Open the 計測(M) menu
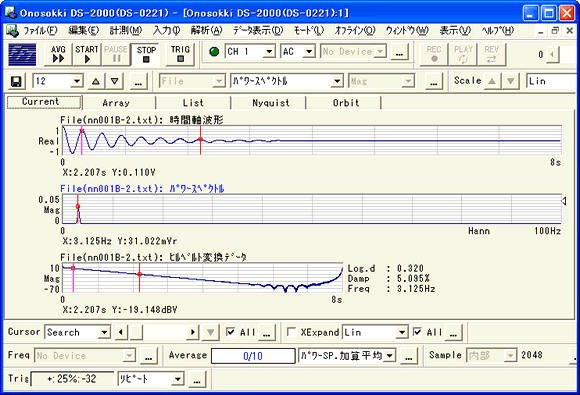This screenshot has height=395, width=580. (x=126, y=31)
